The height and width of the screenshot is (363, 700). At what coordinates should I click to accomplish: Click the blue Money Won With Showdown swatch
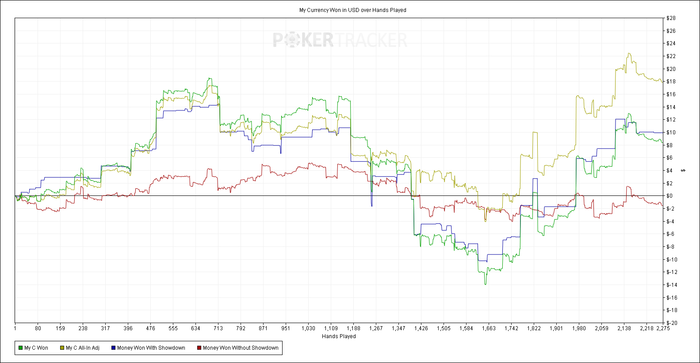pos(113,348)
